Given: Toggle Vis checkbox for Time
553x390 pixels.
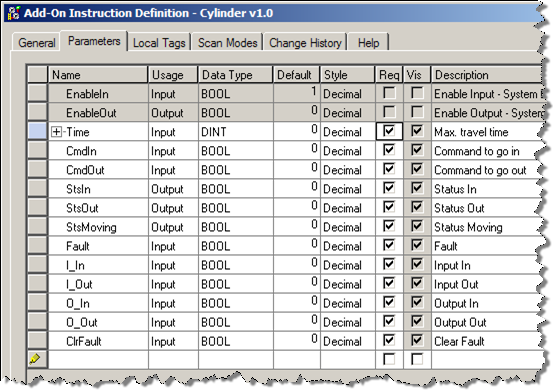Looking at the screenshot, I should 417,131.
